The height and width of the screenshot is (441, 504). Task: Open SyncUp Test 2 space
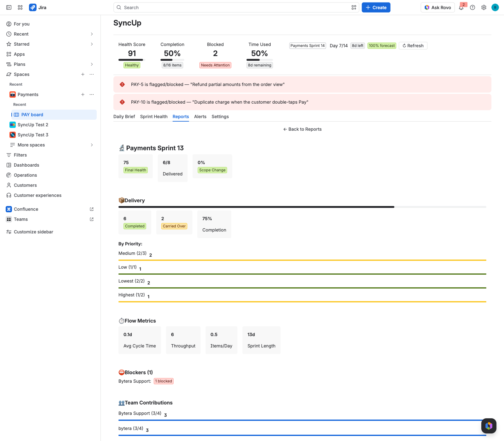tap(52, 125)
